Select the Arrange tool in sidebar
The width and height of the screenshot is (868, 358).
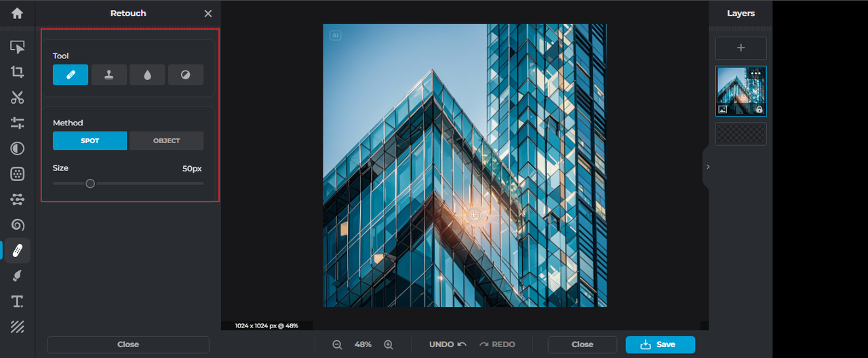click(x=17, y=47)
